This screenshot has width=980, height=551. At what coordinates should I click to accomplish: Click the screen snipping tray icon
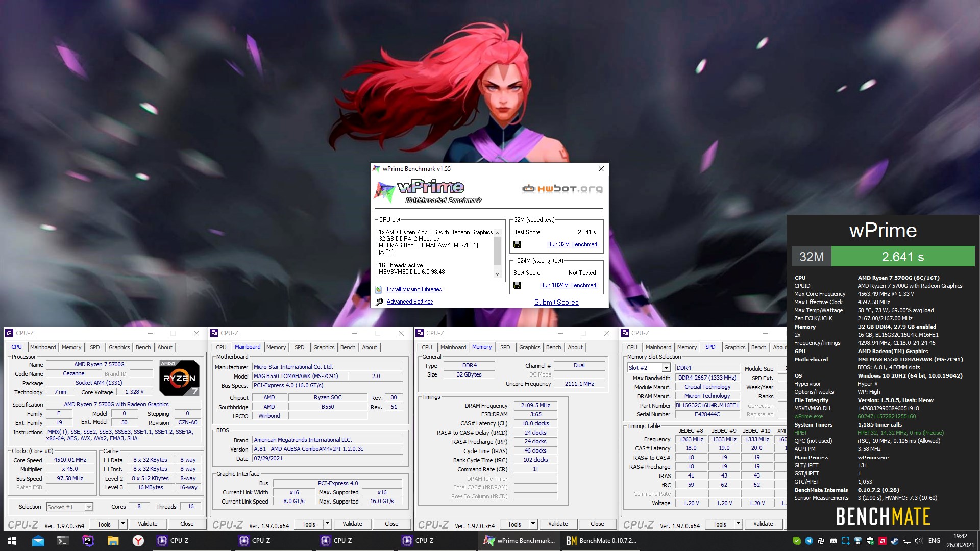click(x=846, y=541)
